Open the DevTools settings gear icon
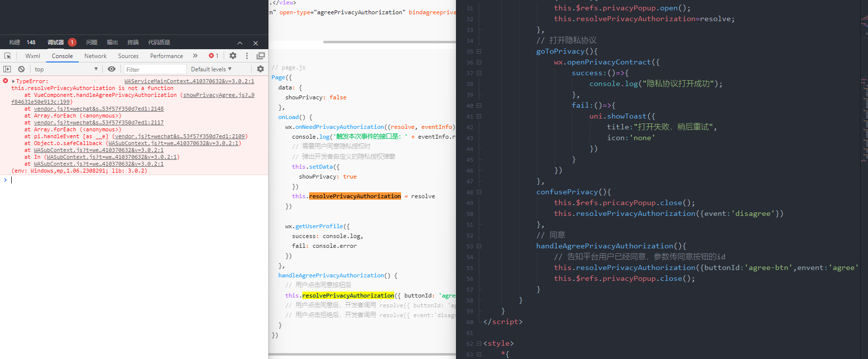Image resolution: width=868 pixels, height=359 pixels. click(233, 56)
